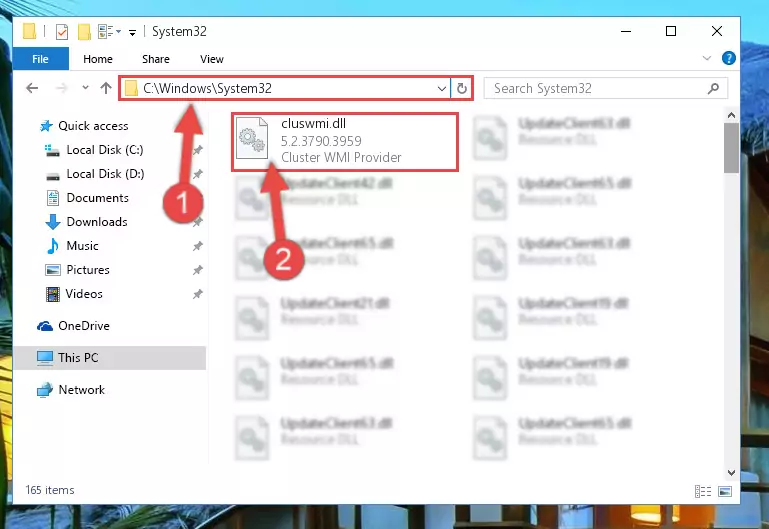The width and height of the screenshot is (769, 529).
Task: Expand the ribbon with the chevron
Action: tap(706, 58)
